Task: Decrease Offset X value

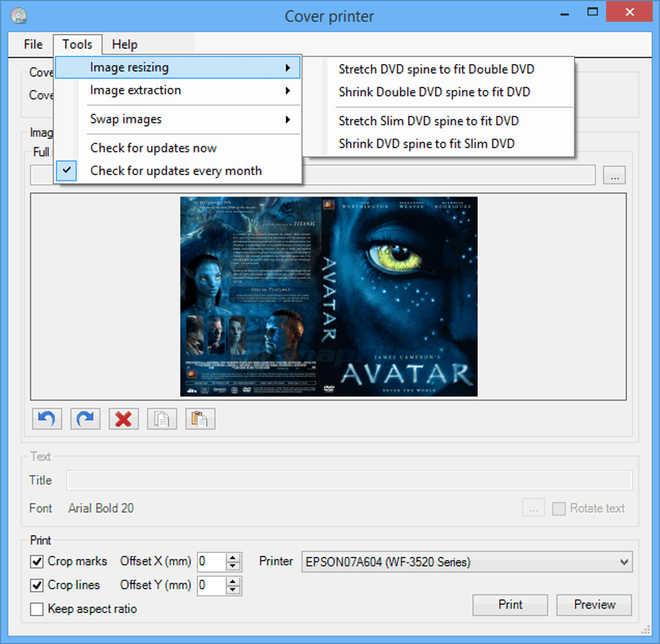Action: tap(232, 566)
